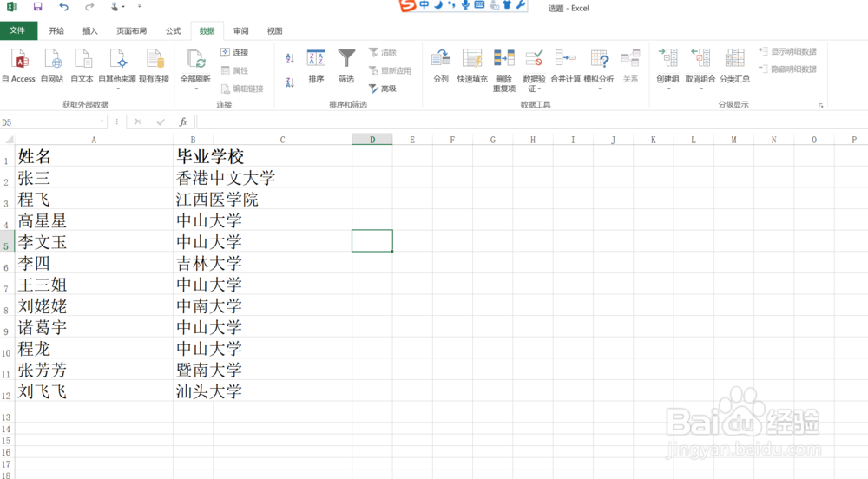Viewport: 868px width, 479px height.
Task: Open existing connections (现有连接)
Action: 154,66
